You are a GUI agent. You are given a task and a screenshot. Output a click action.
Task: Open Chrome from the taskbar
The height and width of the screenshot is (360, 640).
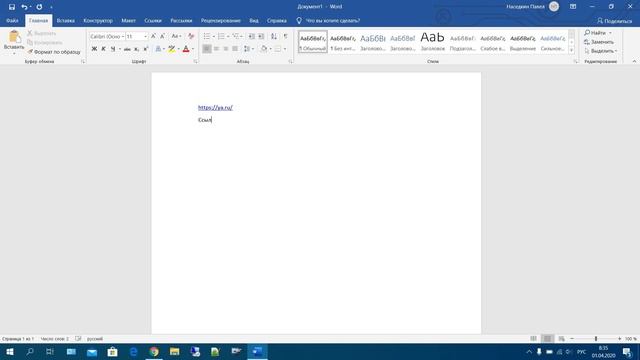(x=154, y=351)
